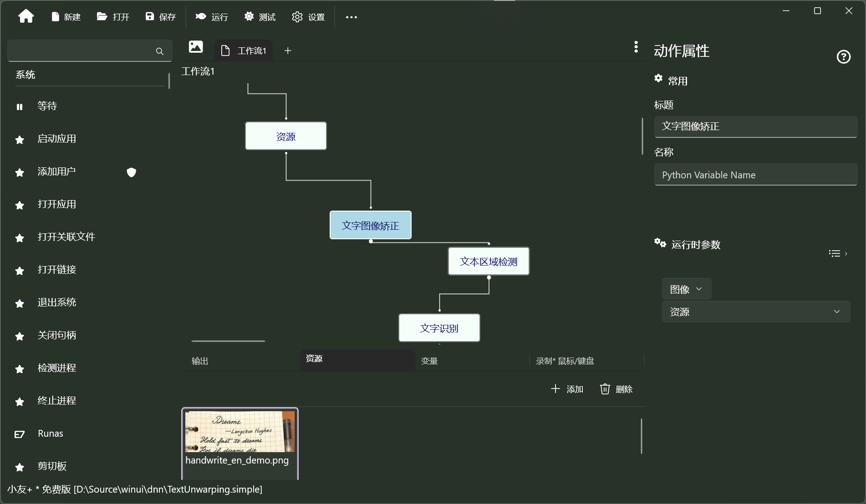This screenshot has height=504, width=866.
Task: Switch to the 变量 tab
Action: tap(429, 361)
